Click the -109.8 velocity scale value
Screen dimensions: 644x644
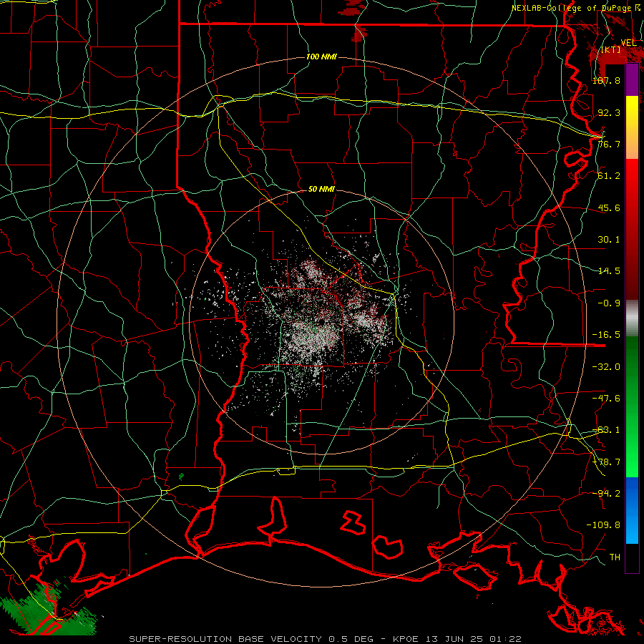(603, 525)
